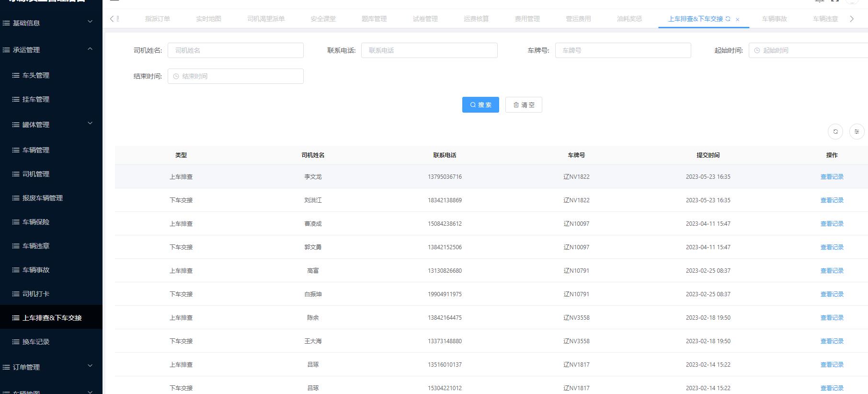This screenshot has height=394, width=868.
Task: Open 查看记录 for driver 李文龙
Action: click(x=832, y=177)
